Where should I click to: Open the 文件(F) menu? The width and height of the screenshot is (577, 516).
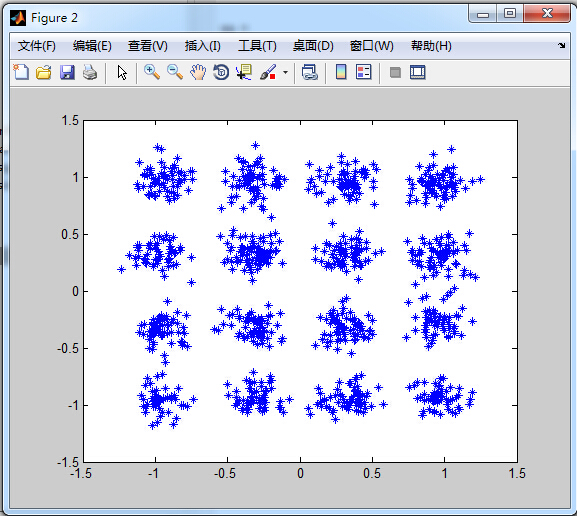click(37, 46)
